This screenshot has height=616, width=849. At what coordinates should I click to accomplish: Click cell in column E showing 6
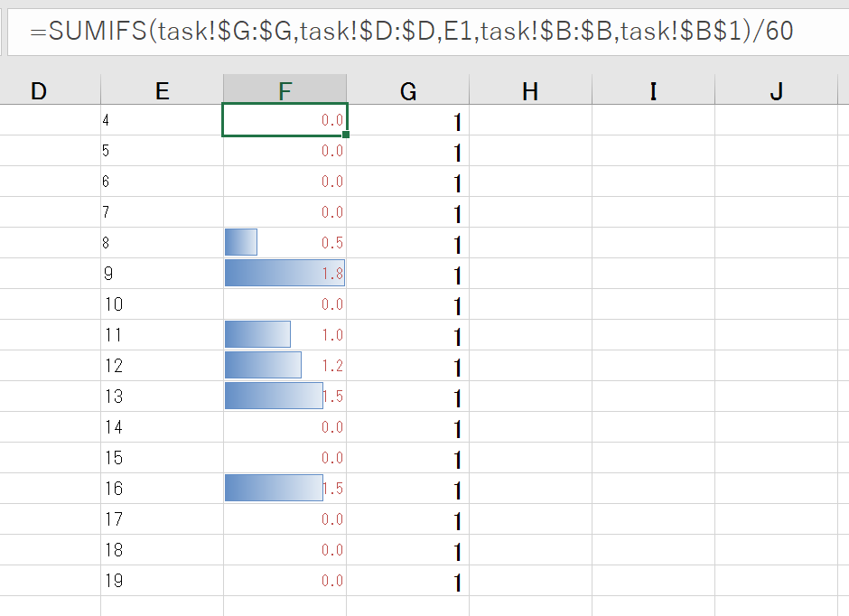[162, 182]
